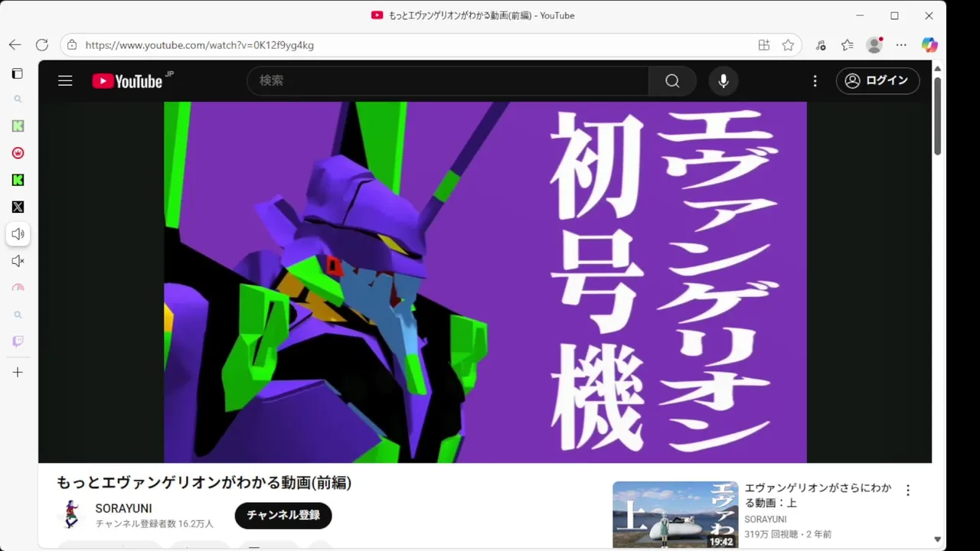Image resolution: width=980 pixels, height=551 pixels.
Task: Subscribe with the チャンネル登録 button
Action: [283, 515]
